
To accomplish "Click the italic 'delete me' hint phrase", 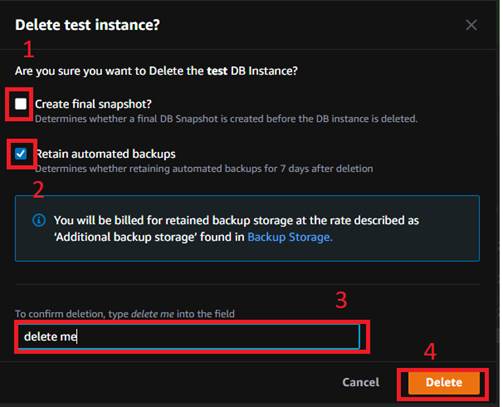I will point(153,314).
